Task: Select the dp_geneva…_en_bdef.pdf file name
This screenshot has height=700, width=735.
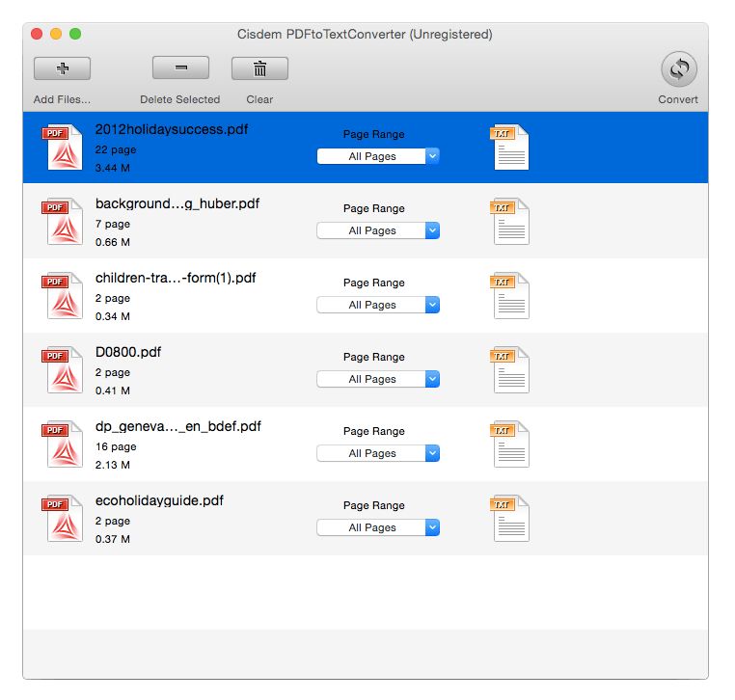Action: tap(177, 426)
